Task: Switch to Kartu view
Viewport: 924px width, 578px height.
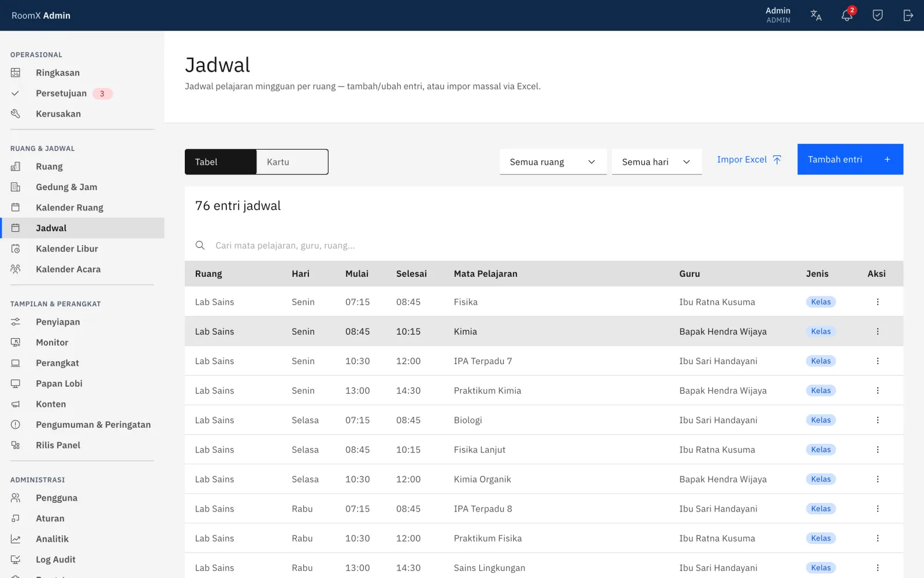Action: click(x=292, y=162)
